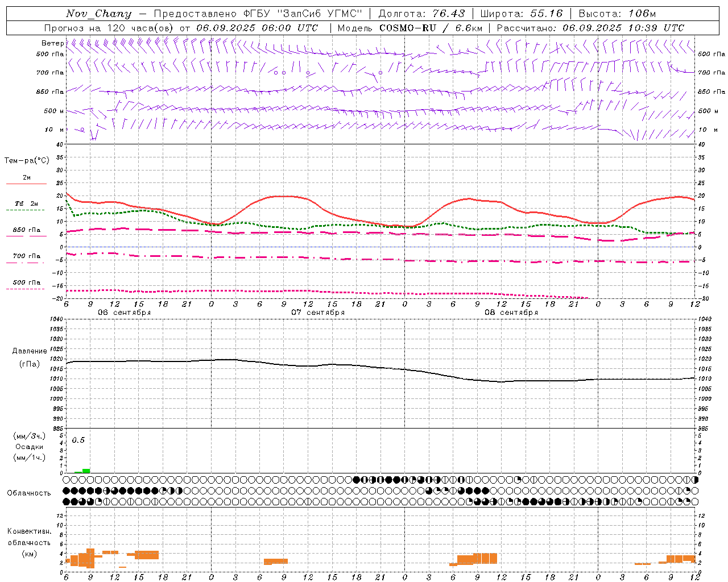Click the "Ветер" wind panel label

pos(52,43)
